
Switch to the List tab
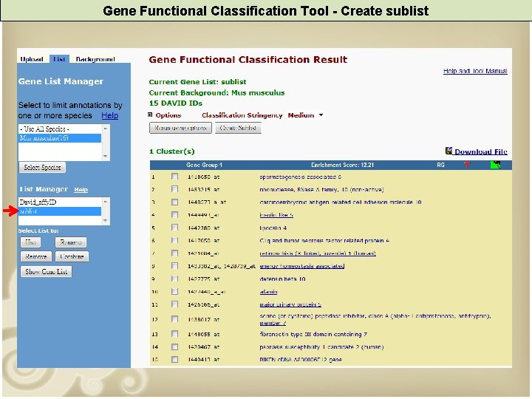click(x=59, y=59)
